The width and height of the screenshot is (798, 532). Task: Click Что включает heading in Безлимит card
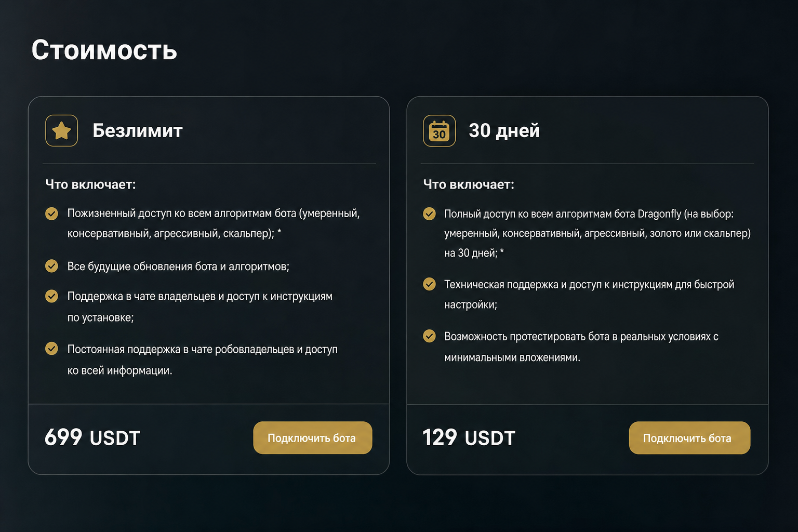tap(90, 184)
